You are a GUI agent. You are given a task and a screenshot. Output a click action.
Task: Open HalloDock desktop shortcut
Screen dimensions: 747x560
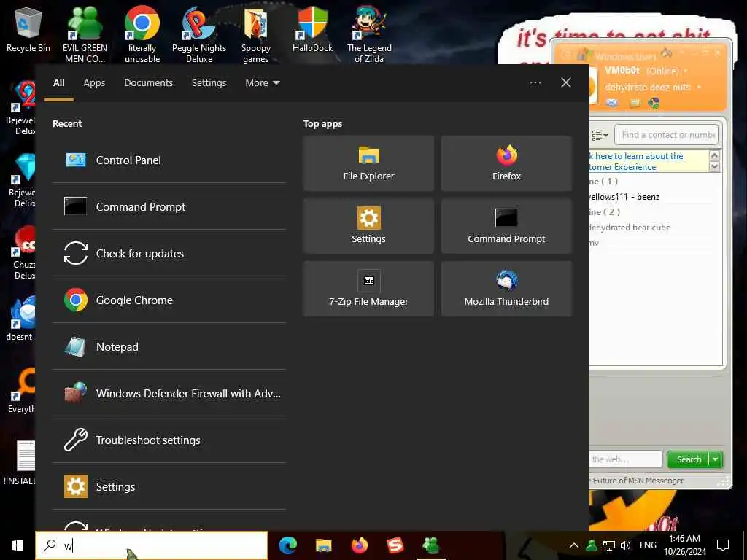pos(312,29)
